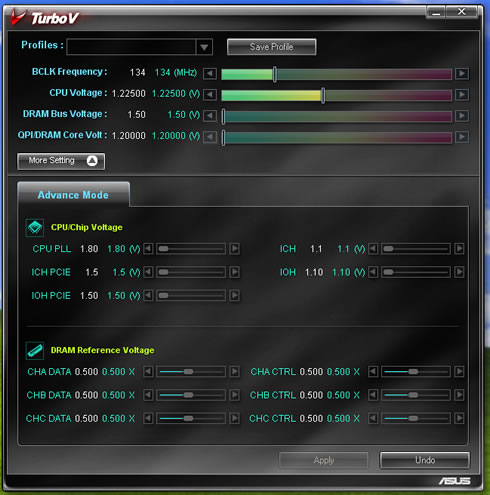Click the CPU/Chip Voltage chip icon
The width and height of the screenshot is (490, 495).
pos(35,228)
